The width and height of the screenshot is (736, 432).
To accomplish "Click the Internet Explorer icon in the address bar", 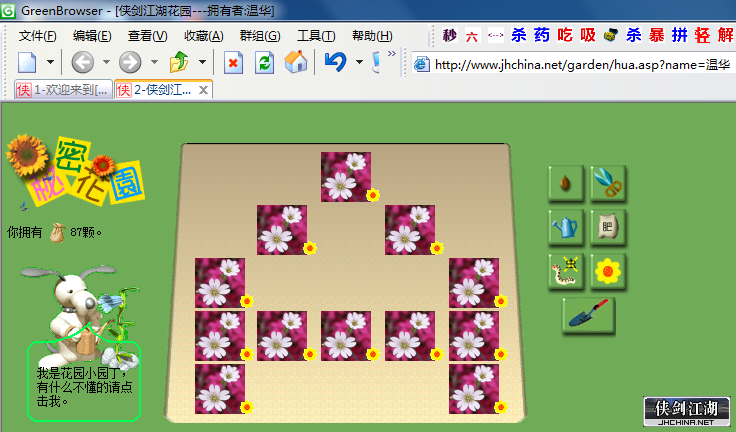I will click(x=421, y=64).
